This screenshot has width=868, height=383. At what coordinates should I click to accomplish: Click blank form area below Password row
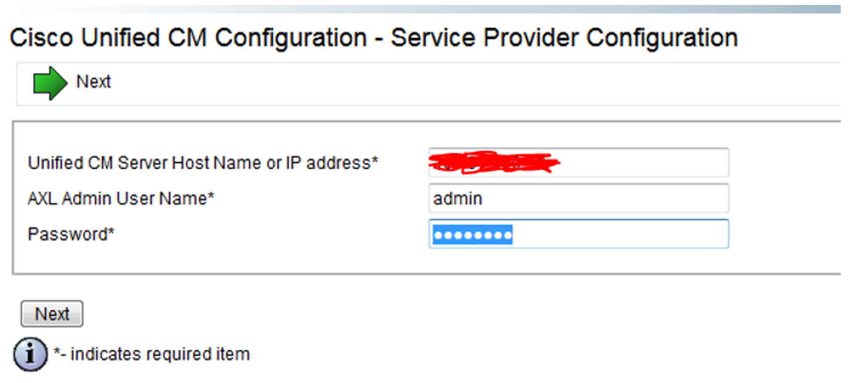(x=425, y=261)
